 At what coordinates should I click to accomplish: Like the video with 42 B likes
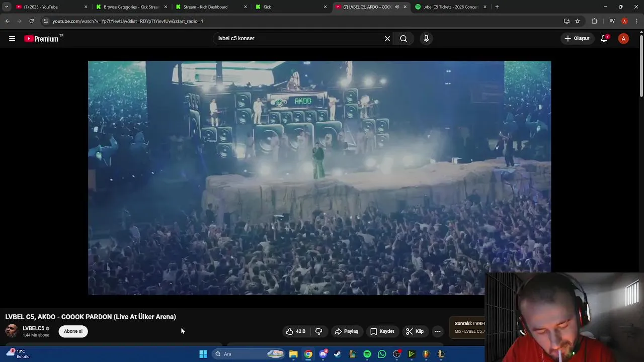click(296, 331)
